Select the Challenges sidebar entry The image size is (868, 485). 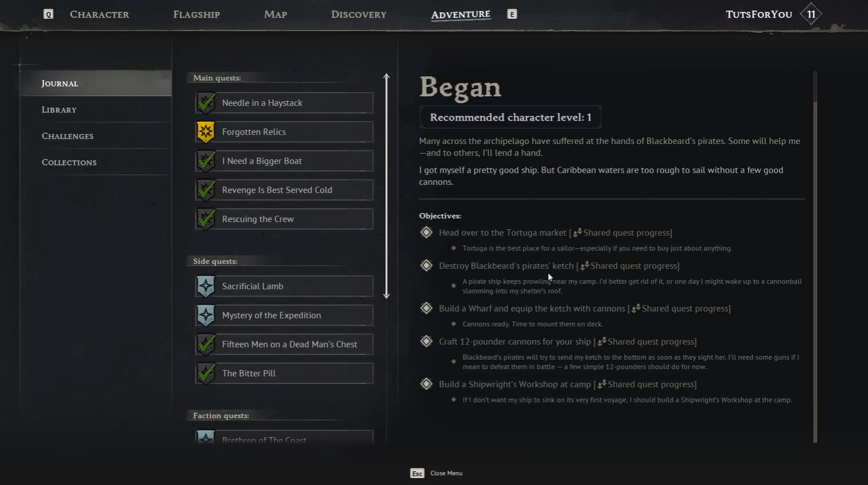[68, 136]
